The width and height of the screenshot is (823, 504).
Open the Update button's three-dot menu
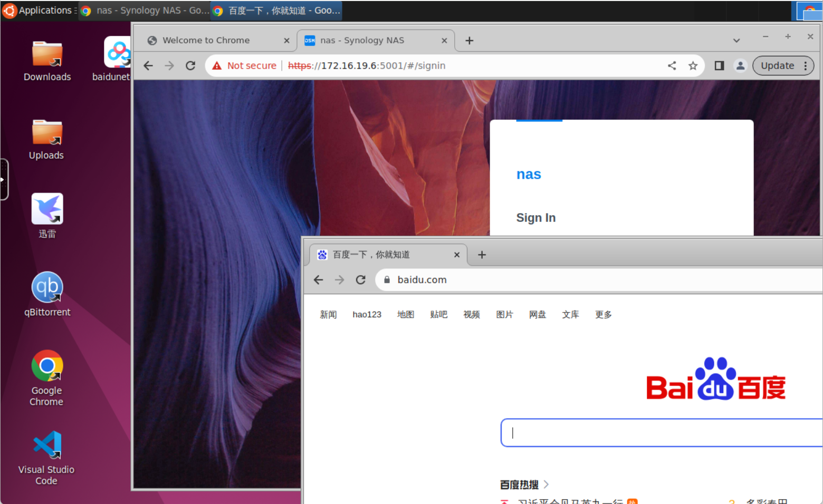[805, 65]
